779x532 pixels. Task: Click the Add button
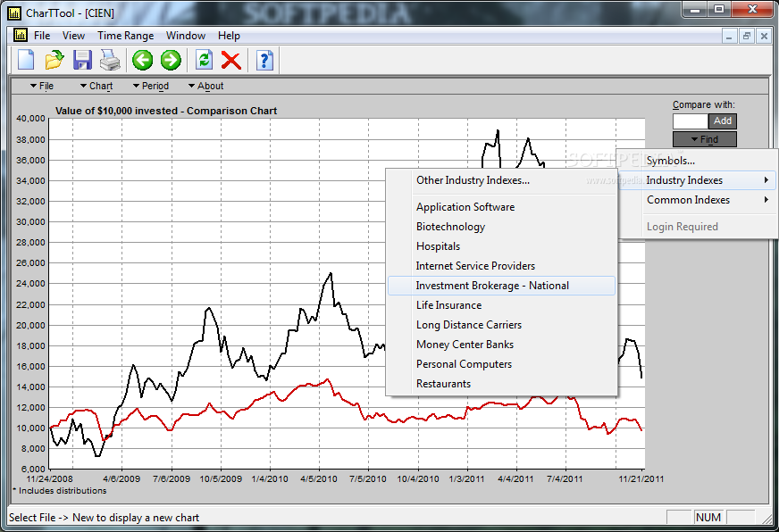pyautogui.click(x=723, y=121)
